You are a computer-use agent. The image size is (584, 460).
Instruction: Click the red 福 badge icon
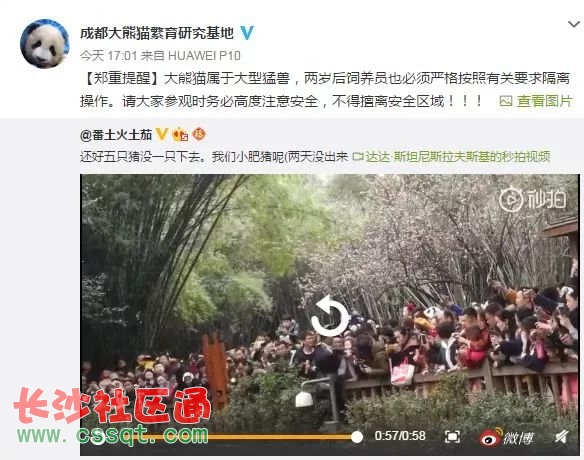coord(199,134)
